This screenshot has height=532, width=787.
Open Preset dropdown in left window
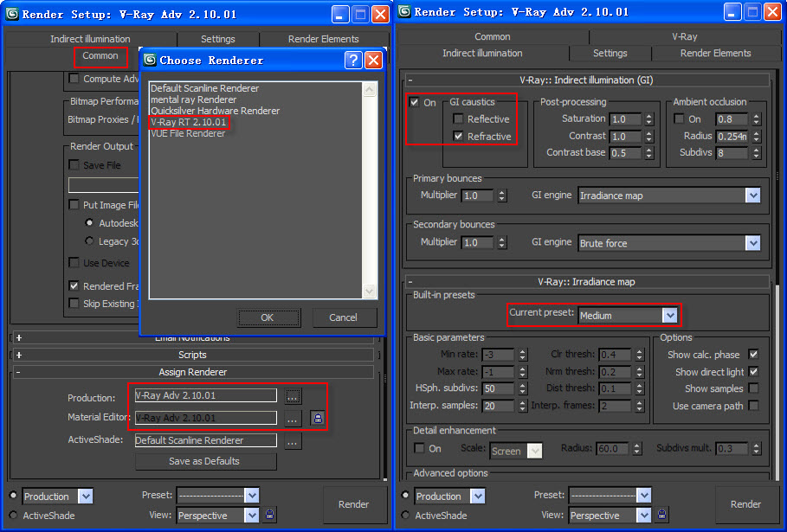[x=251, y=496]
